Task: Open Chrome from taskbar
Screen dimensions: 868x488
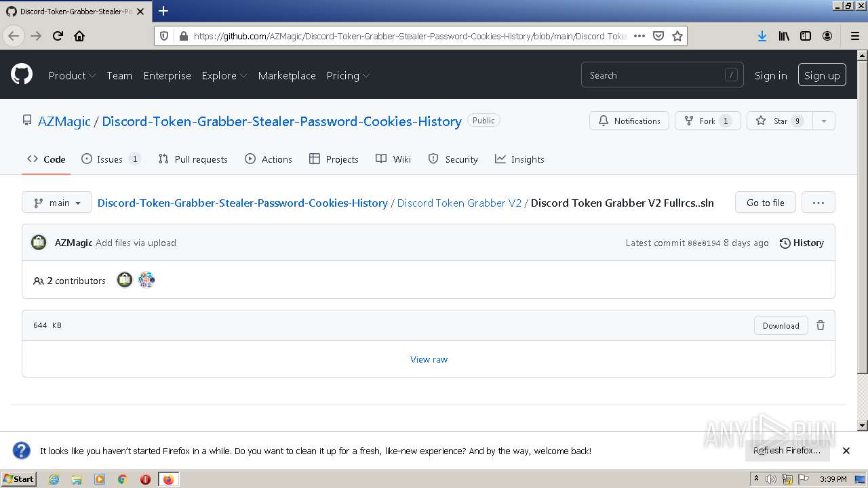Action: tap(123, 479)
